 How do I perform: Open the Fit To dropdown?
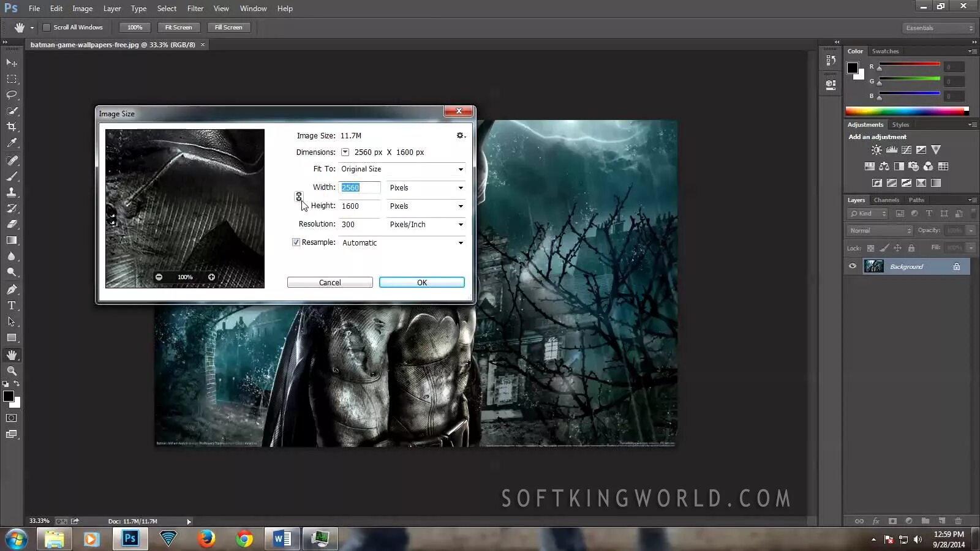point(402,169)
